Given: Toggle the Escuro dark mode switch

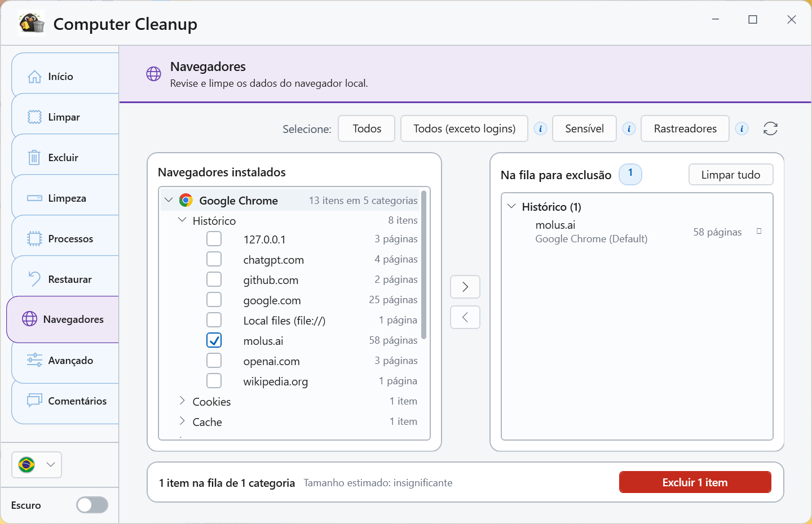Looking at the screenshot, I should pyautogui.click(x=92, y=505).
